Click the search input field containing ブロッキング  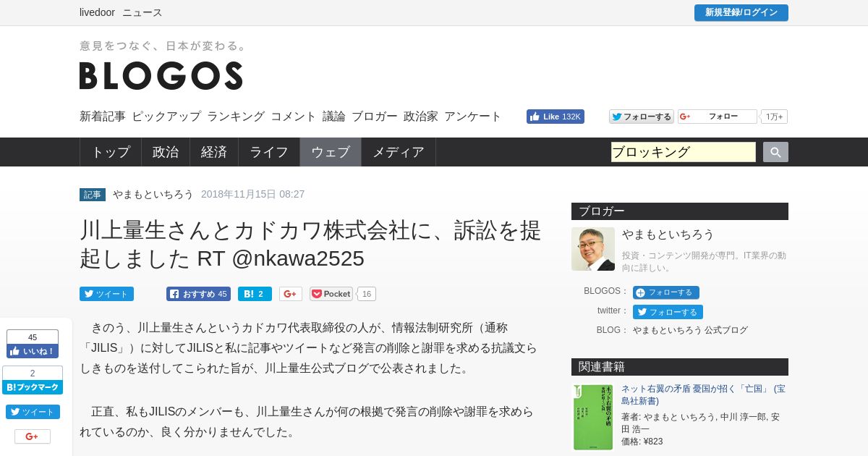coord(684,152)
